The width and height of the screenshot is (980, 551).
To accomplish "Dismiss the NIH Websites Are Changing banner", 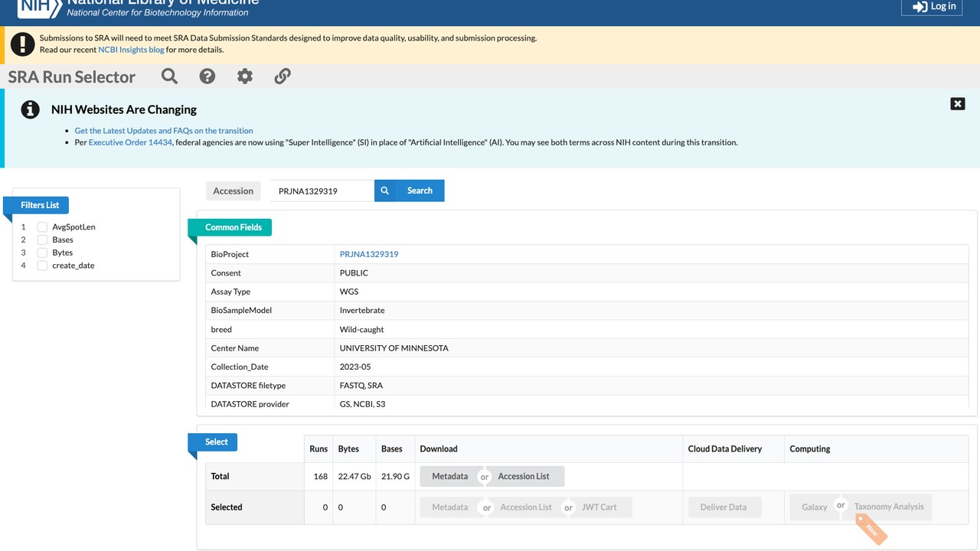I will click(x=958, y=104).
